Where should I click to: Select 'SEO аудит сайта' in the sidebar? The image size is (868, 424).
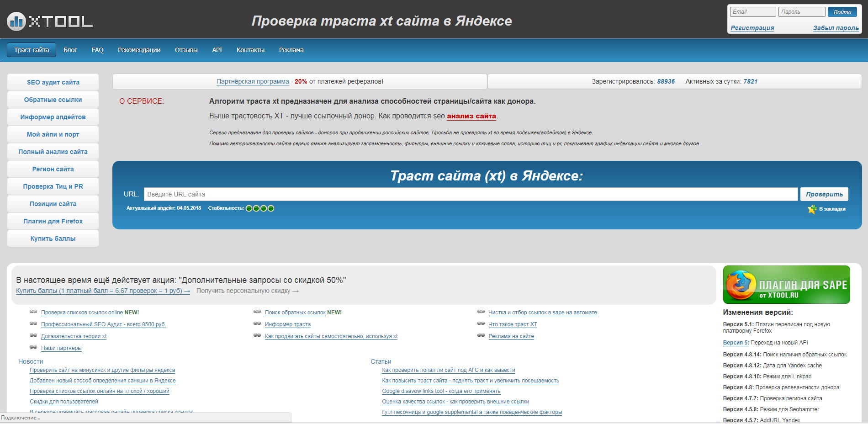53,82
